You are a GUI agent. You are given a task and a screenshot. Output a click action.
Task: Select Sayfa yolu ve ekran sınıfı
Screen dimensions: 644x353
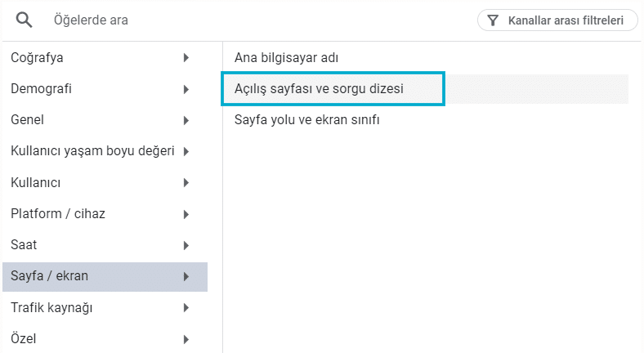pos(306,120)
